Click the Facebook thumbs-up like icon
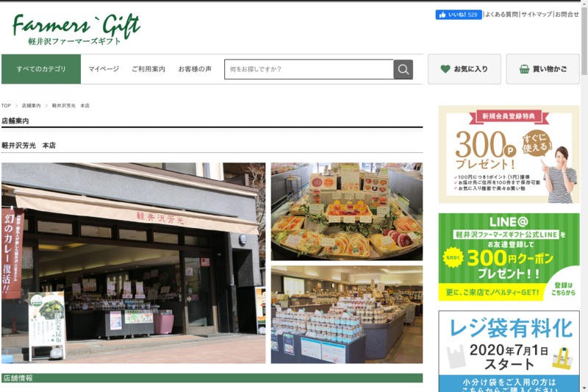 442,15
